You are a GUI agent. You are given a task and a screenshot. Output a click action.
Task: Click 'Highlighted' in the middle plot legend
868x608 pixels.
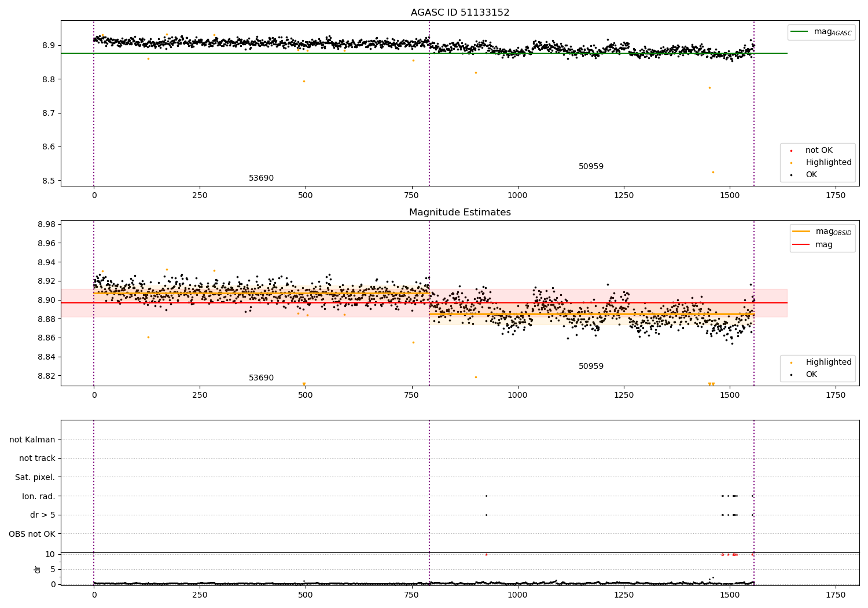tap(829, 362)
